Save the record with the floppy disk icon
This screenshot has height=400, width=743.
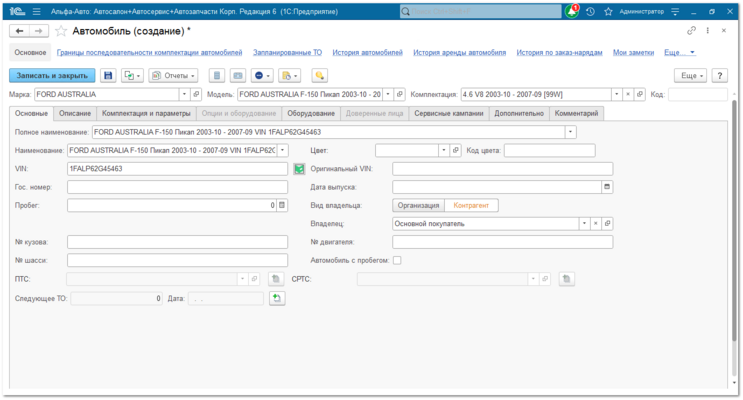(108, 75)
